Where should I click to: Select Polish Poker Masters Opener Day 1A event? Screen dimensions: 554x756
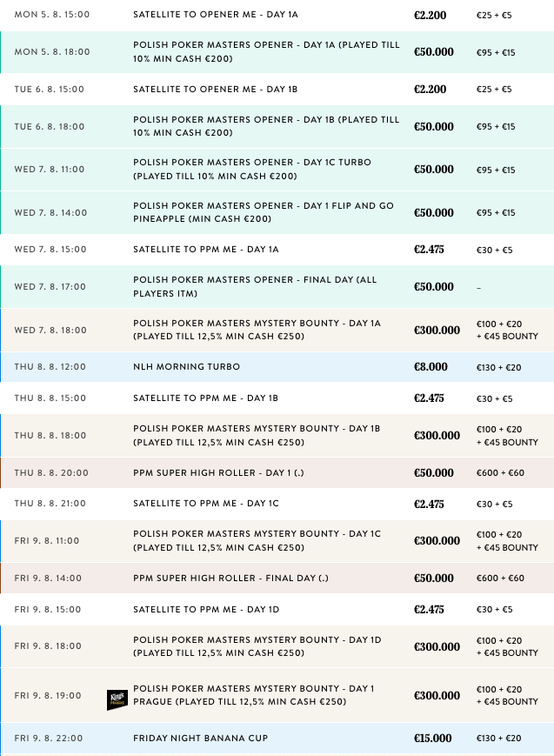coord(266,52)
